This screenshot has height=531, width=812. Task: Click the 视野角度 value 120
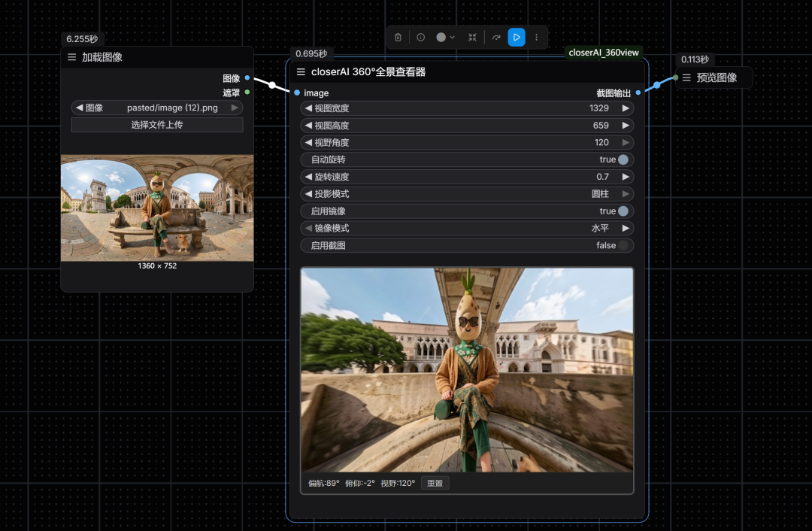pos(601,142)
